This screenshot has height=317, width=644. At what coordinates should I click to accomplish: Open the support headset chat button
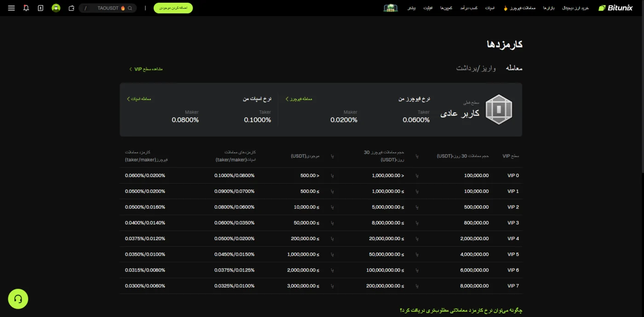[18, 299]
